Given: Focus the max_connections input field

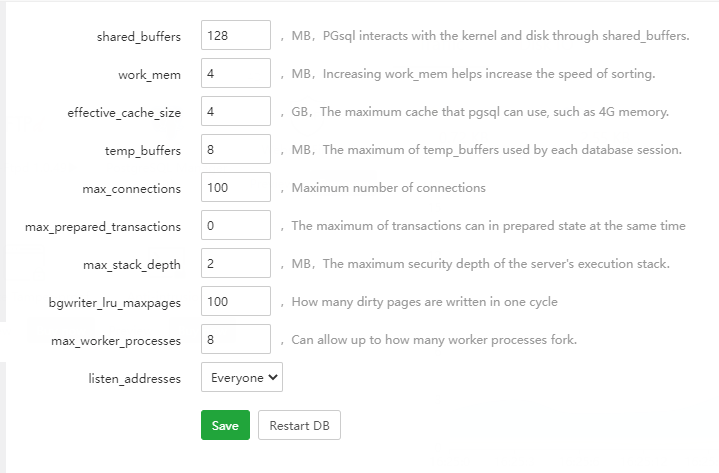Looking at the screenshot, I should (236, 188).
